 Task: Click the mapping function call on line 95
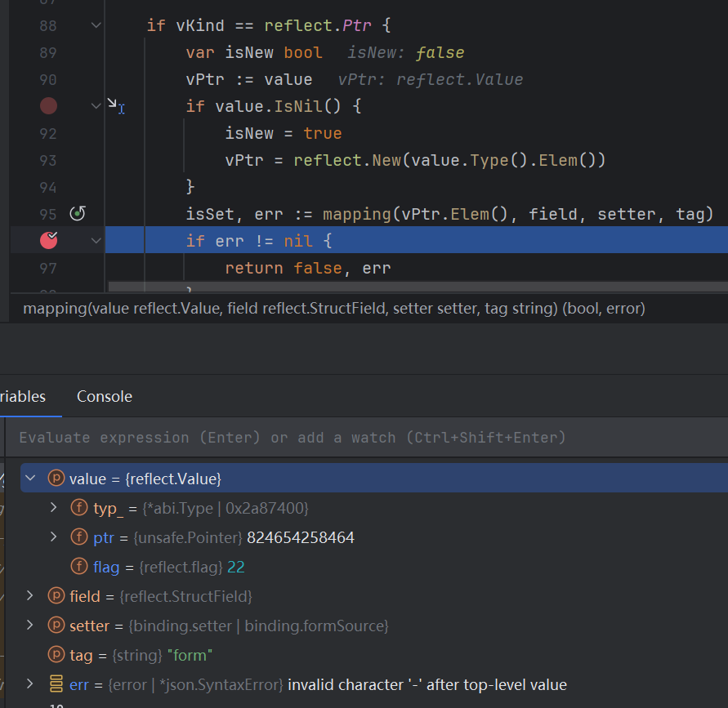pos(357,214)
